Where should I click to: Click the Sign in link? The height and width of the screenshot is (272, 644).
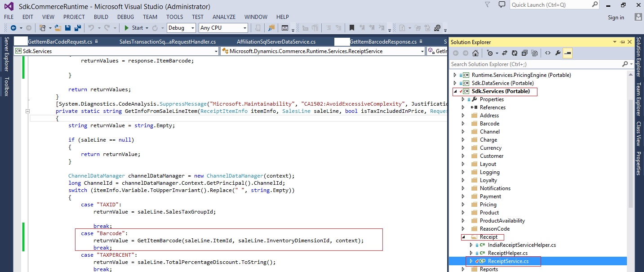click(616, 18)
